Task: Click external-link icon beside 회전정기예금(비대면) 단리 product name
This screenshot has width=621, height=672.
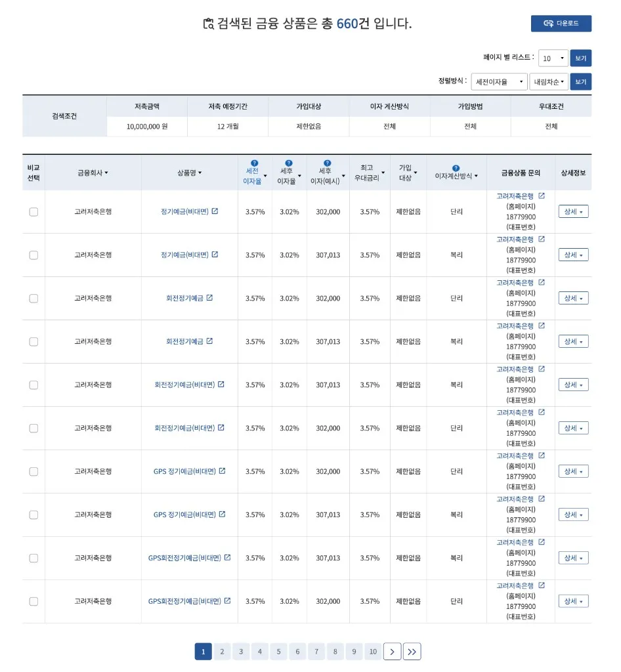Action: pos(221,428)
